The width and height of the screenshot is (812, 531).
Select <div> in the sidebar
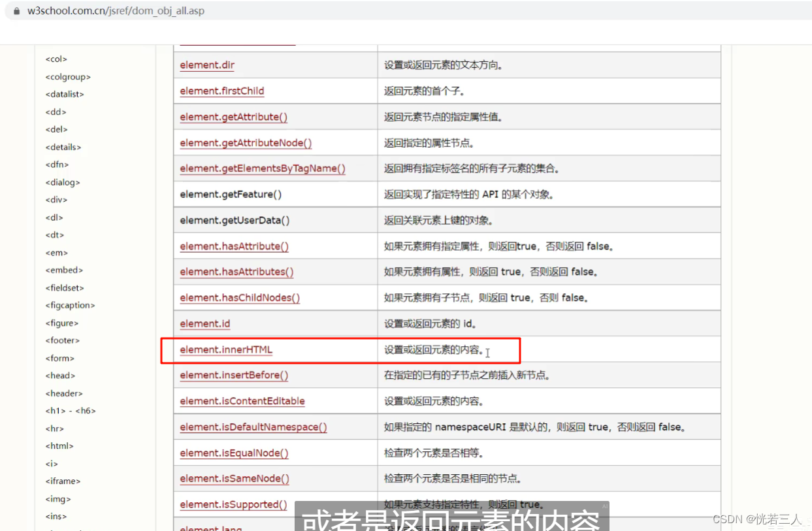click(56, 200)
